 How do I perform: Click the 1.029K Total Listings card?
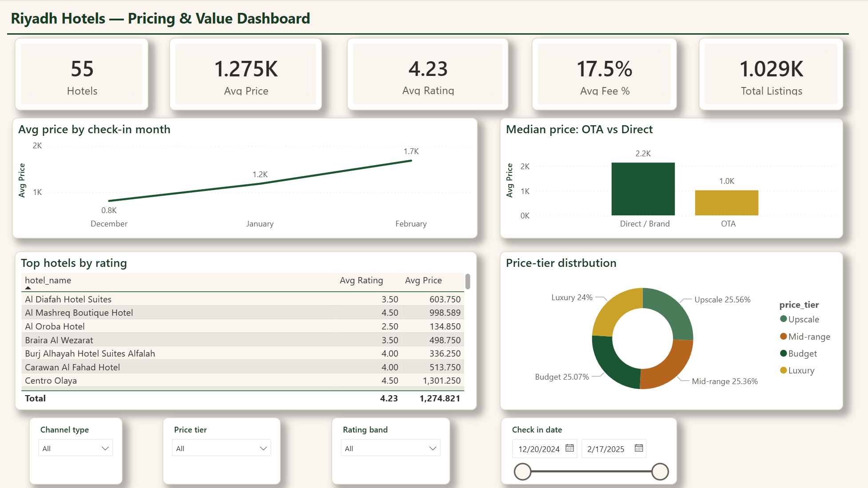[x=771, y=74]
